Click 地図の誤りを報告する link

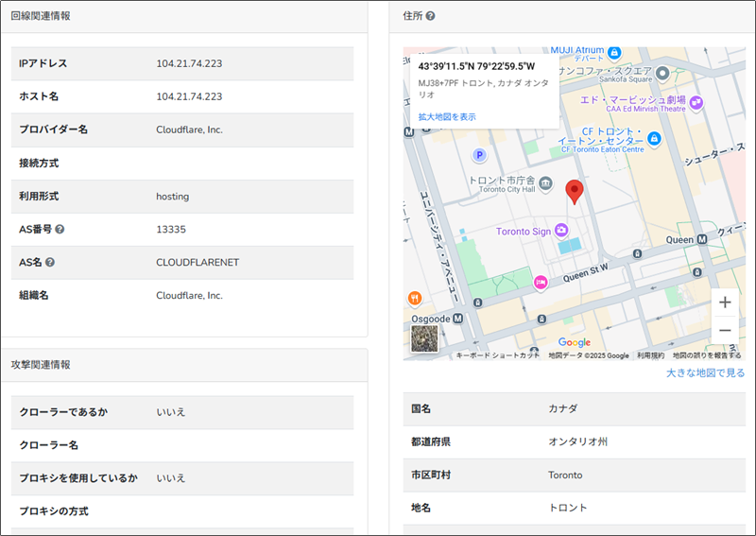pyautogui.click(x=707, y=355)
